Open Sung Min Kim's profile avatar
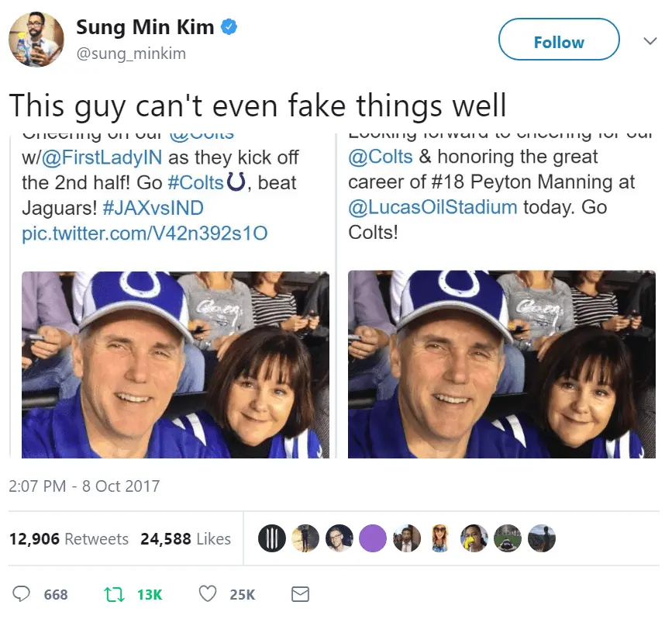This screenshot has width=672, height=619. [x=37, y=38]
